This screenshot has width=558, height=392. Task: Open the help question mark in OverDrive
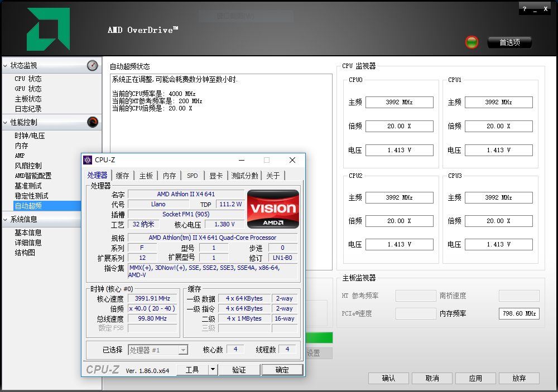[524, 9]
